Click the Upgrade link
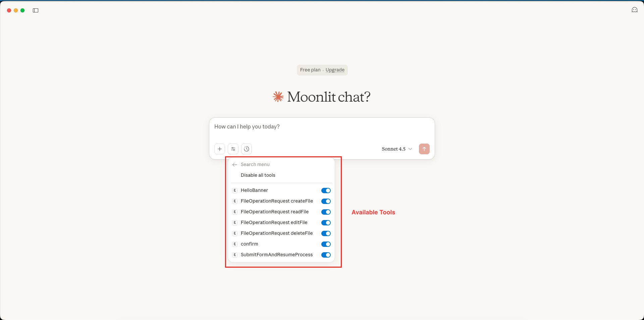The height and width of the screenshot is (320, 644). coord(335,70)
